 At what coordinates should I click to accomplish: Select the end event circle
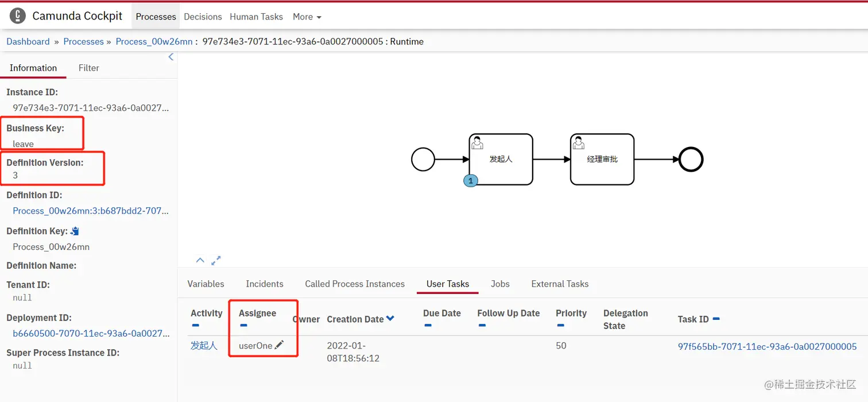691,159
